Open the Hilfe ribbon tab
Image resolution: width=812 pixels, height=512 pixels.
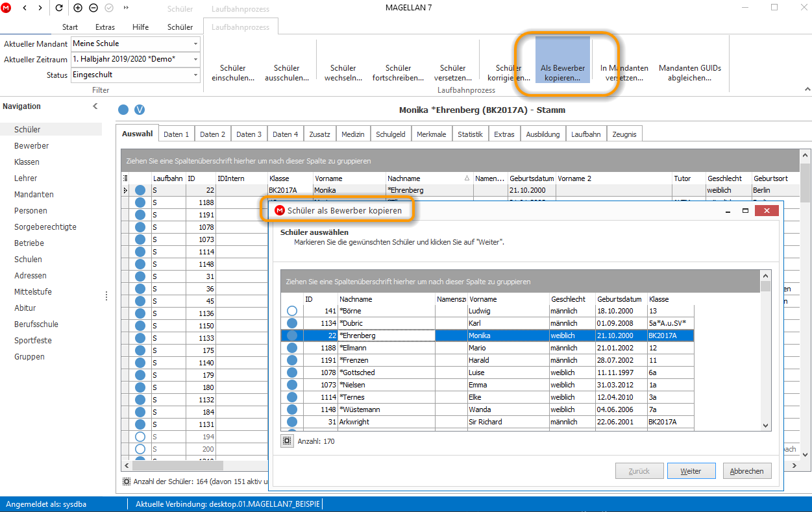tap(140, 27)
